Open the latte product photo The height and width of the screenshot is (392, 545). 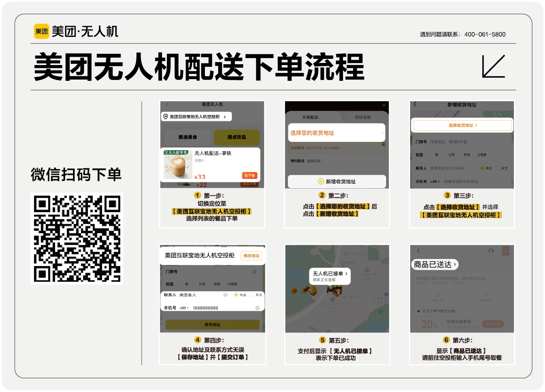tap(178, 165)
